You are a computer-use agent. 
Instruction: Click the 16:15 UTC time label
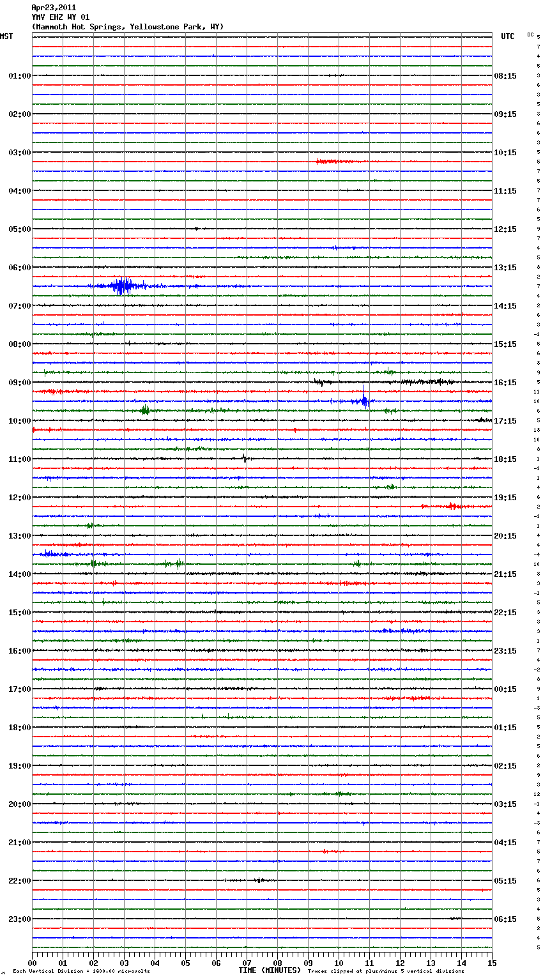(505, 383)
